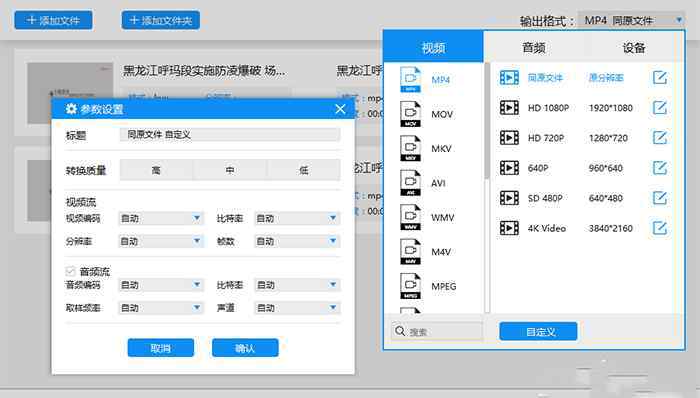Edit the HD 720P preset
This screenshot has height=398, width=700.
(x=660, y=137)
